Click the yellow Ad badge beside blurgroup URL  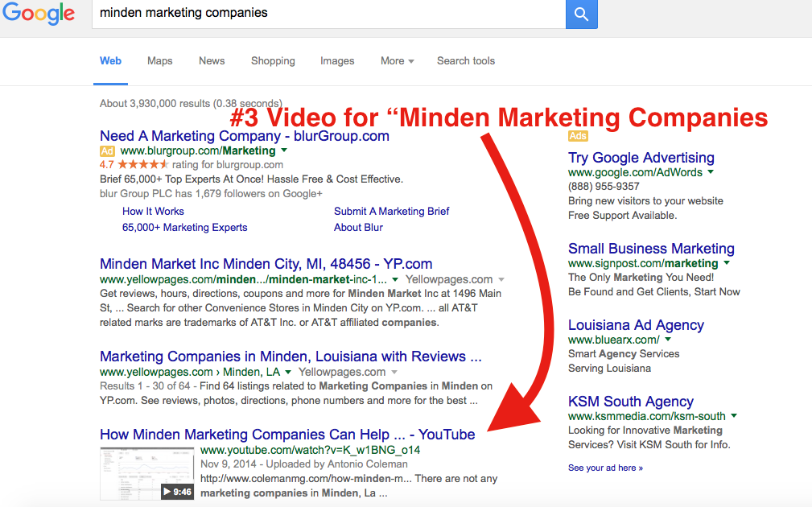[107, 151]
